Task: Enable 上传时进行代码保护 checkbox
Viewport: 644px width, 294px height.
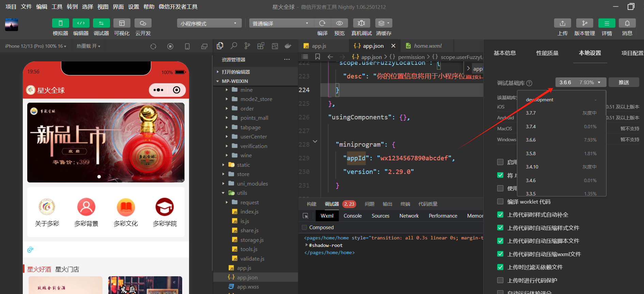Action: 500,280
